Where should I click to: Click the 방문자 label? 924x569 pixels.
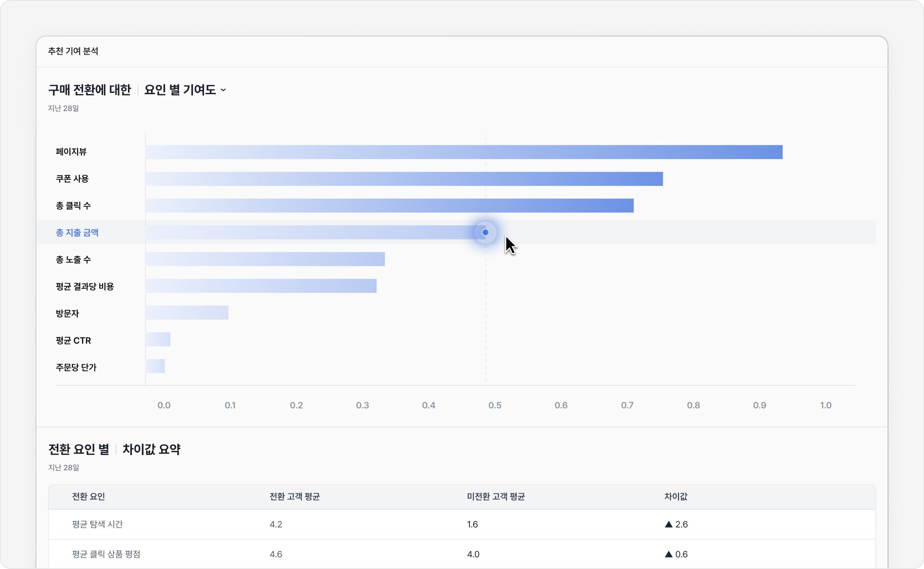(x=67, y=313)
